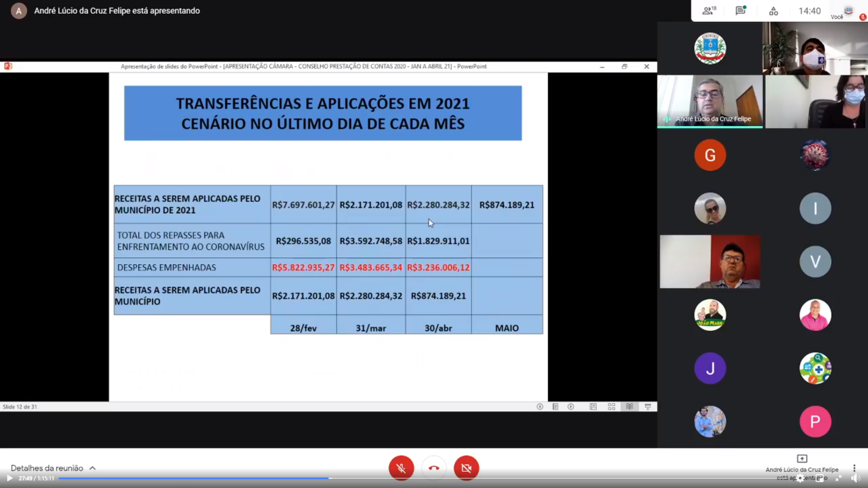Click participant avatar letter J

[x=710, y=368]
